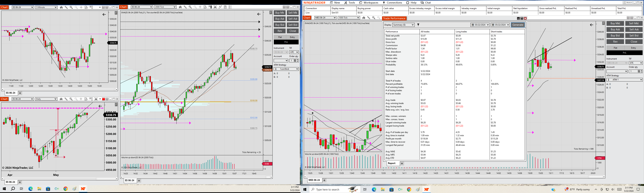Open Indicators icon in Daily chart toolbar
Viewport: 644px width, 193px height.
click(96, 99)
